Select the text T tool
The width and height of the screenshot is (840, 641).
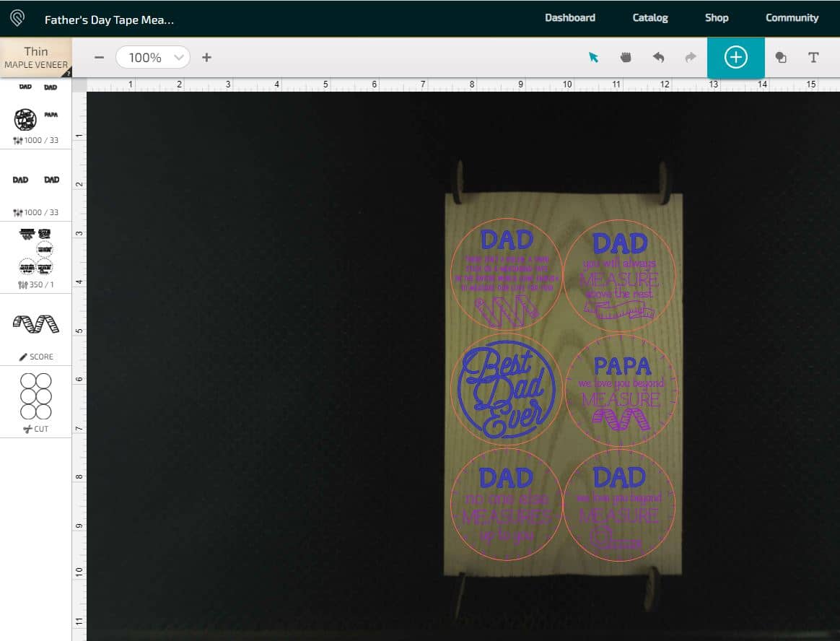tap(813, 57)
